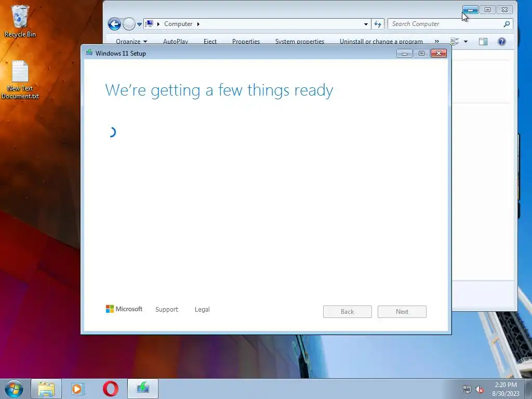Screen dimensions: 532x399
Task: Show more toolbar commands chevron
Action: [x=436, y=42]
